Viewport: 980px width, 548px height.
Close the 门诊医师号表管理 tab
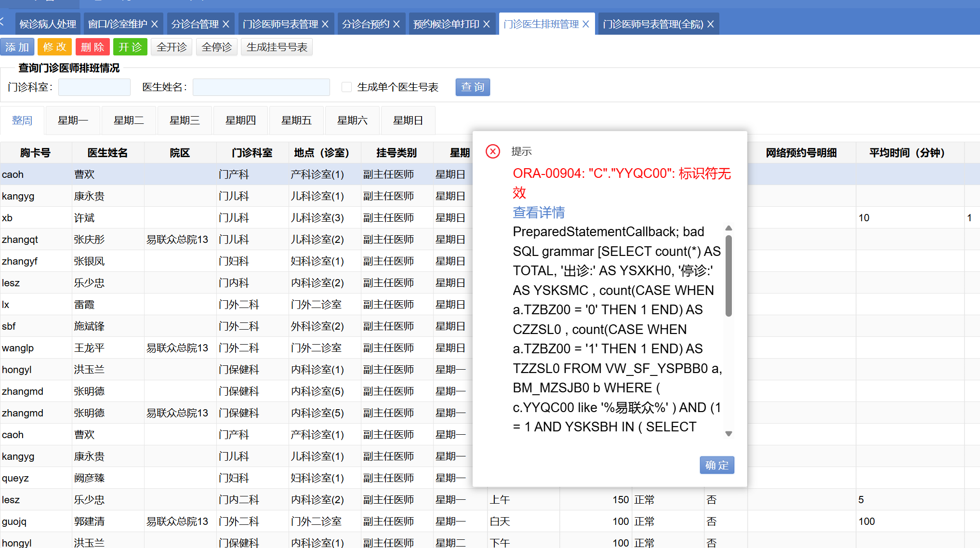(x=325, y=24)
